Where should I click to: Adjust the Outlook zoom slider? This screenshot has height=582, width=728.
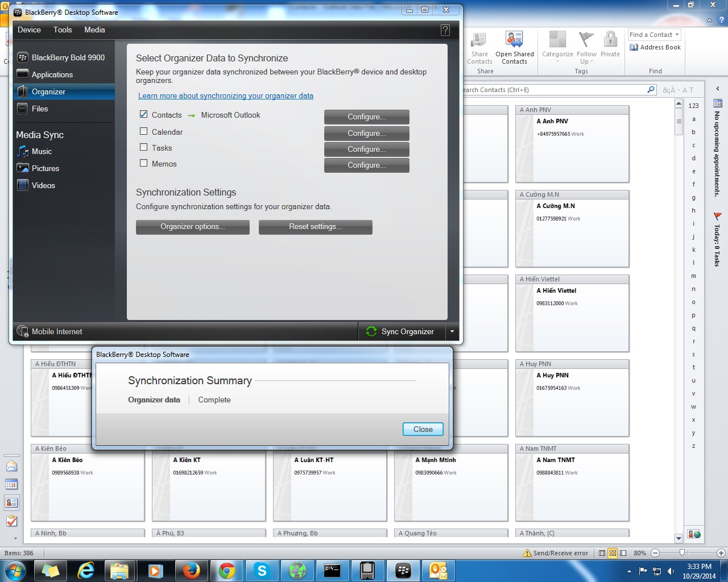(682, 552)
